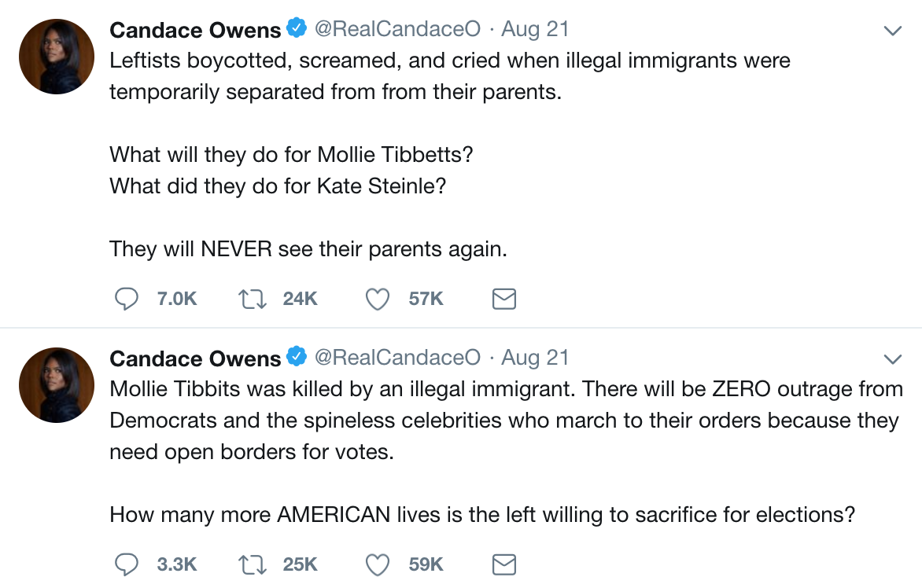The image size is (922, 588).
Task: Like the second tweet with 59K likes
Action: [378, 564]
